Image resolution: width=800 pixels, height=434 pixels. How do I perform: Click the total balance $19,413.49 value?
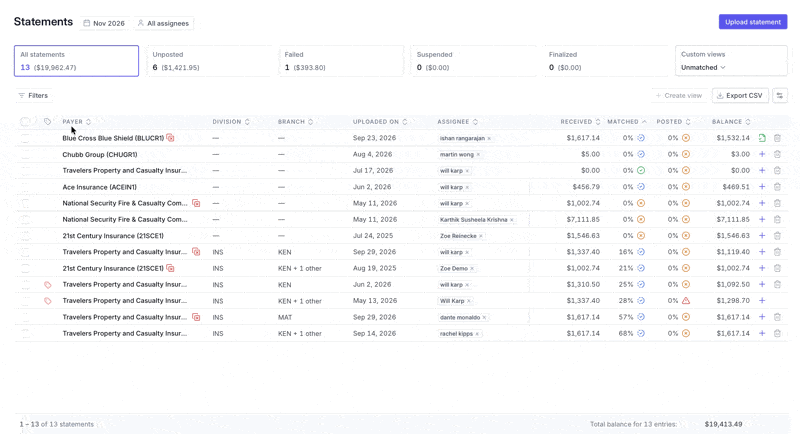(x=723, y=424)
